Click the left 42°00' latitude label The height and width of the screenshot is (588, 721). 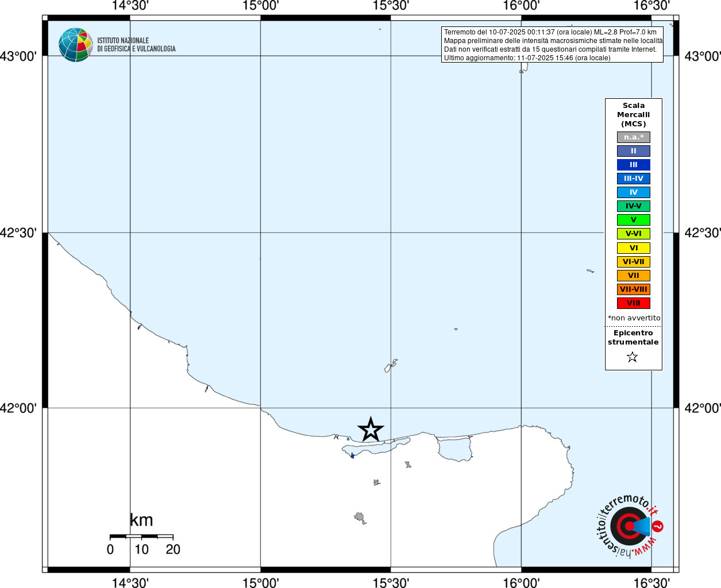[x=18, y=408]
